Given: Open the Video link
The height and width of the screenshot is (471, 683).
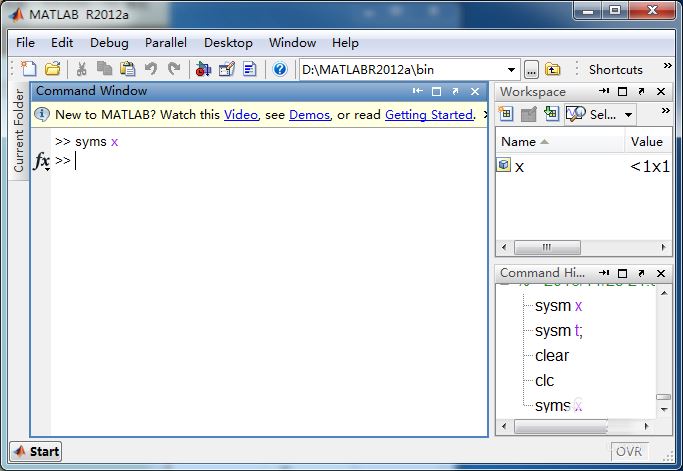Looking at the screenshot, I should (x=241, y=115).
